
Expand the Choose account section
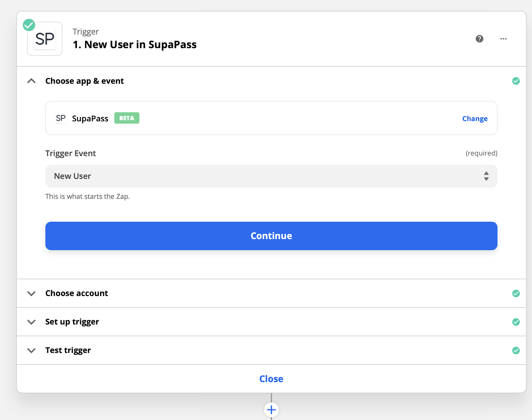click(x=32, y=293)
